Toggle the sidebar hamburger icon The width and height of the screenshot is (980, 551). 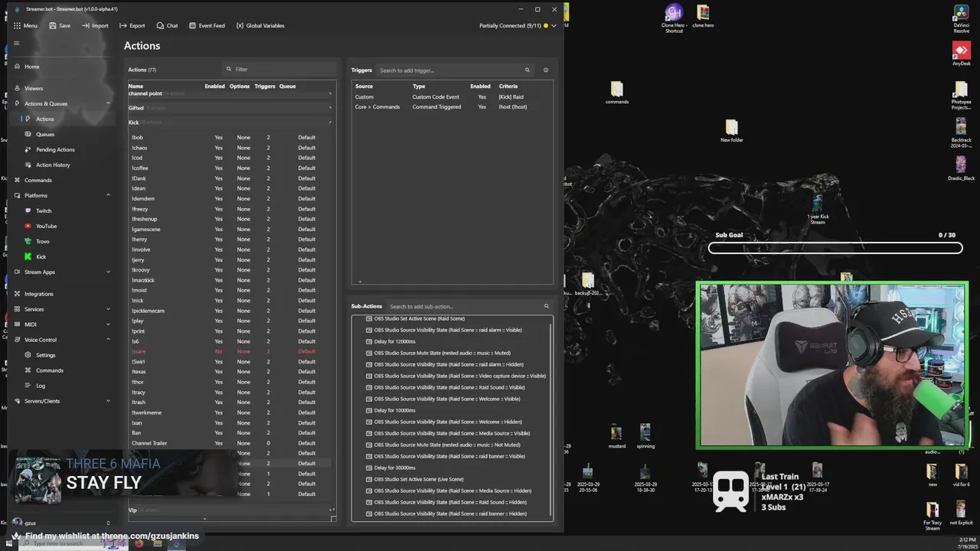point(16,43)
